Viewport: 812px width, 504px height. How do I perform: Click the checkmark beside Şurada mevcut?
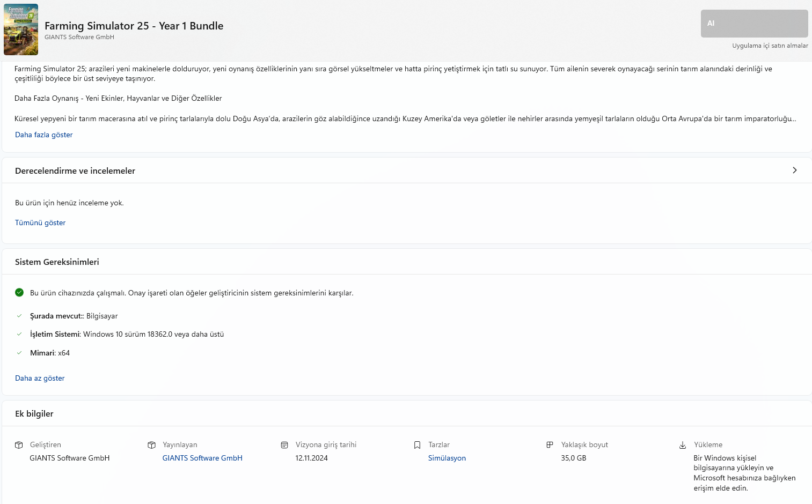click(x=19, y=316)
